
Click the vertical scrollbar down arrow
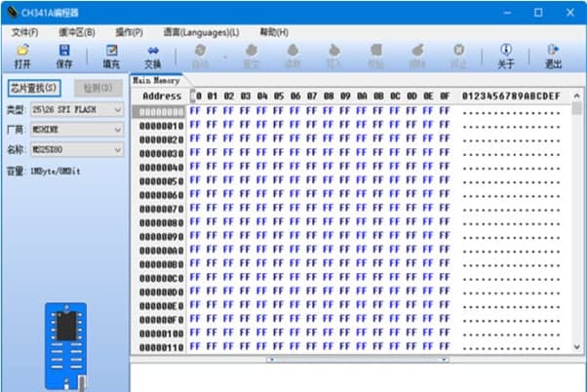click(576, 347)
